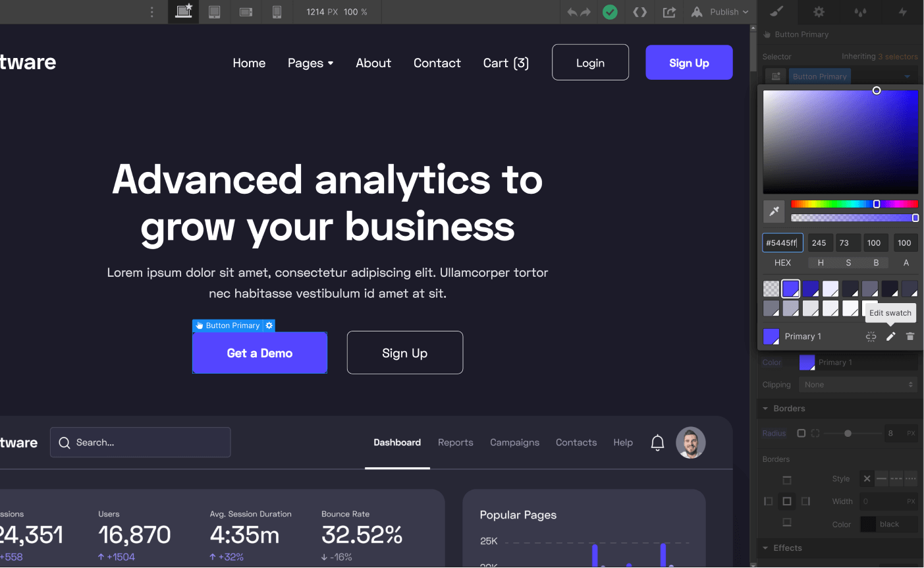This screenshot has width=924, height=568.
Task: Select the tablet preview breakpoint icon
Action: [x=214, y=12]
